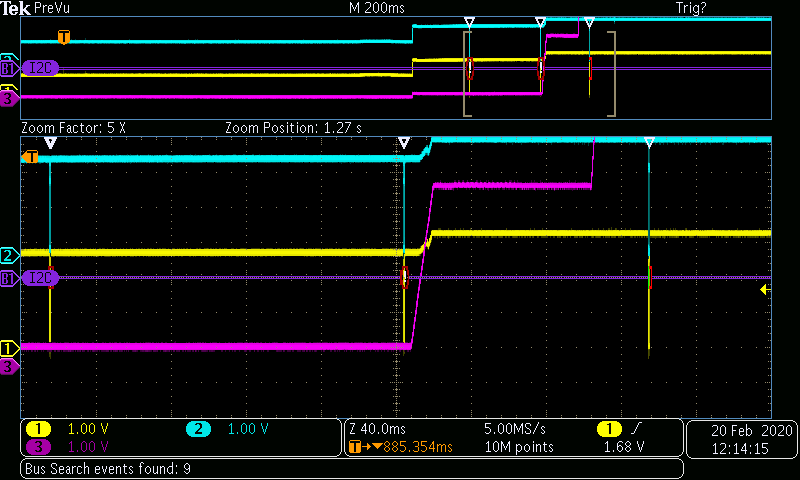This screenshot has width=800, height=480.
Task: Click channel 2 ground marker in zoom window
Action: coord(9,255)
